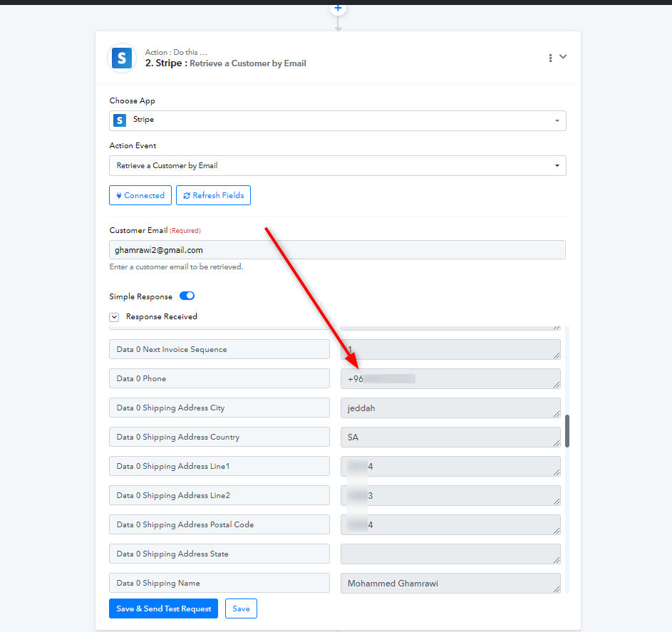Click the Customer Email input field
The width and height of the screenshot is (672, 632).
tap(338, 250)
